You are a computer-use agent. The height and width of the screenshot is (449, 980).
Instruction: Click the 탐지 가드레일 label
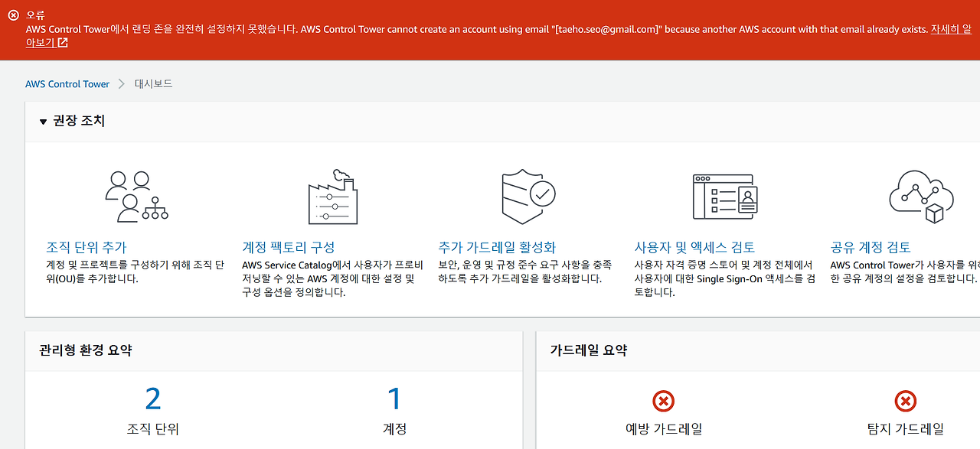pyautogui.click(x=906, y=429)
